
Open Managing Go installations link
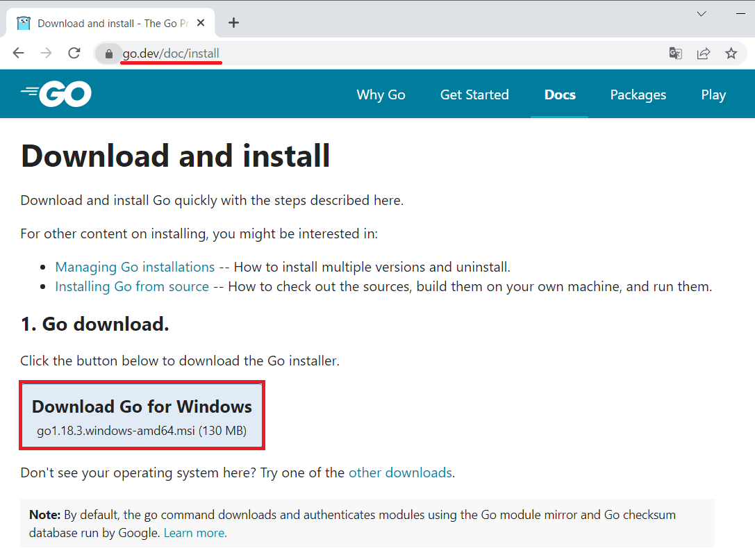point(135,267)
